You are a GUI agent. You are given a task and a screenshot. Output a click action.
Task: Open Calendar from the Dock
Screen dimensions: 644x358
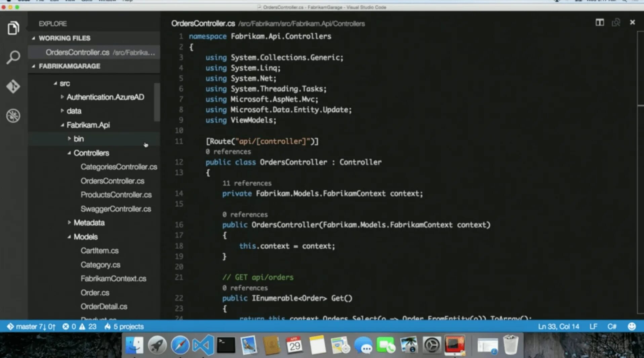pos(294,345)
